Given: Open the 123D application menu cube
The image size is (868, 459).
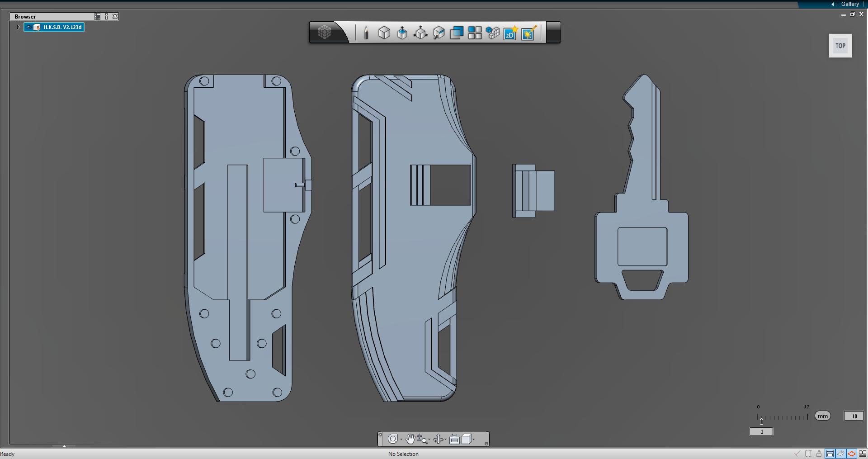Looking at the screenshot, I should coord(325,32).
